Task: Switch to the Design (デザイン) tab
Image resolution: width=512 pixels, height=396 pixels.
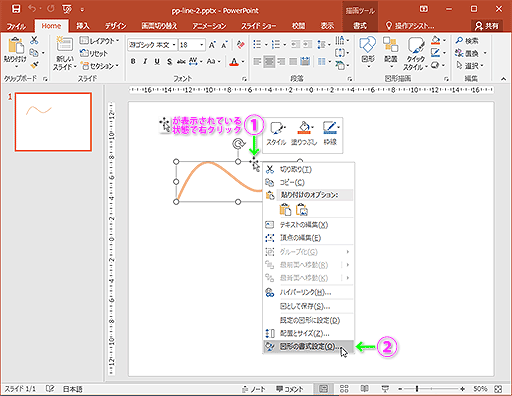Action: (115, 26)
